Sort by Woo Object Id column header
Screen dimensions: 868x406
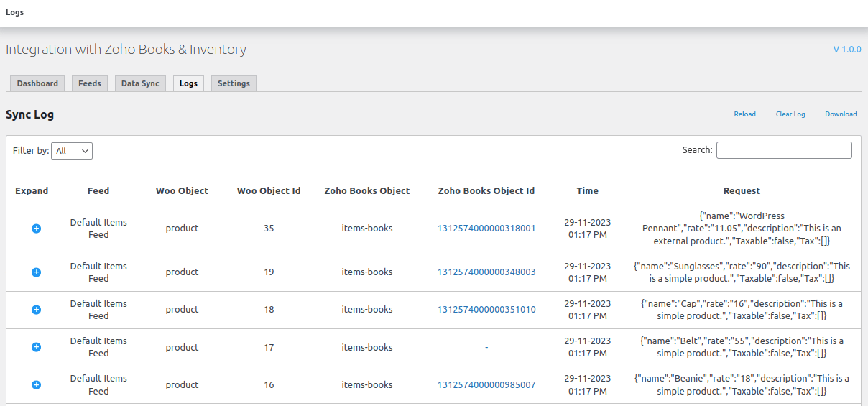pos(269,191)
